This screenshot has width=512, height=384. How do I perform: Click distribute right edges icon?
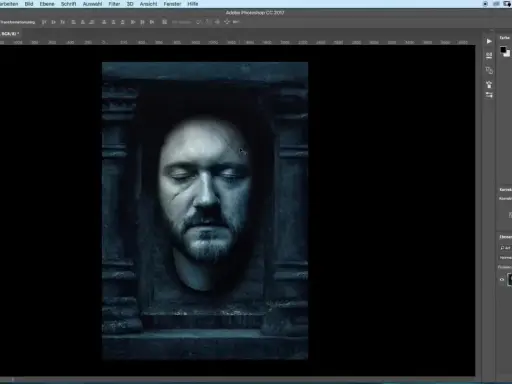click(152, 22)
